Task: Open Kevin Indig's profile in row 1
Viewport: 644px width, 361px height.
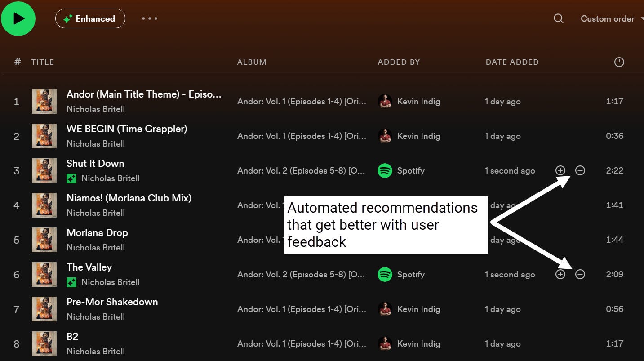Action: pos(418,102)
